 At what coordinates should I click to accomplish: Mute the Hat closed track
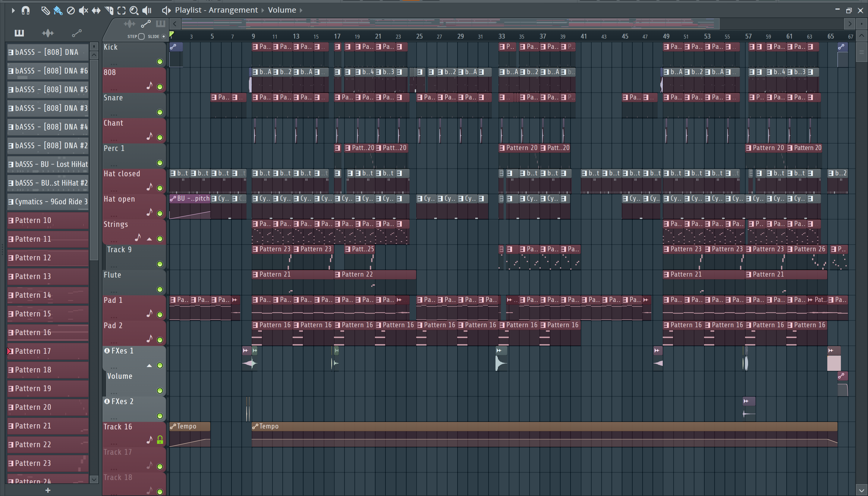pos(160,188)
